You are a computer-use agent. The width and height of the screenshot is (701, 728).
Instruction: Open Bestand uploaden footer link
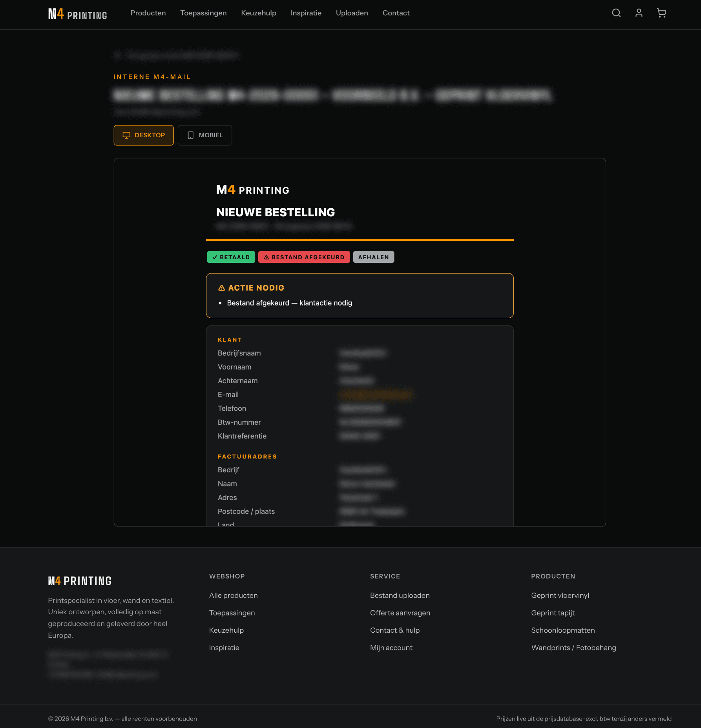[x=400, y=595]
